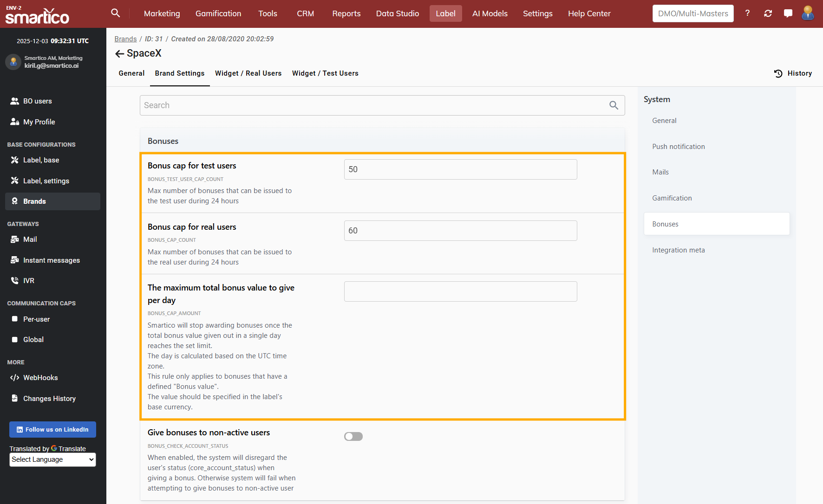Click the magnifier icon in settings search box
823x504 pixels.
click(614, 105)
